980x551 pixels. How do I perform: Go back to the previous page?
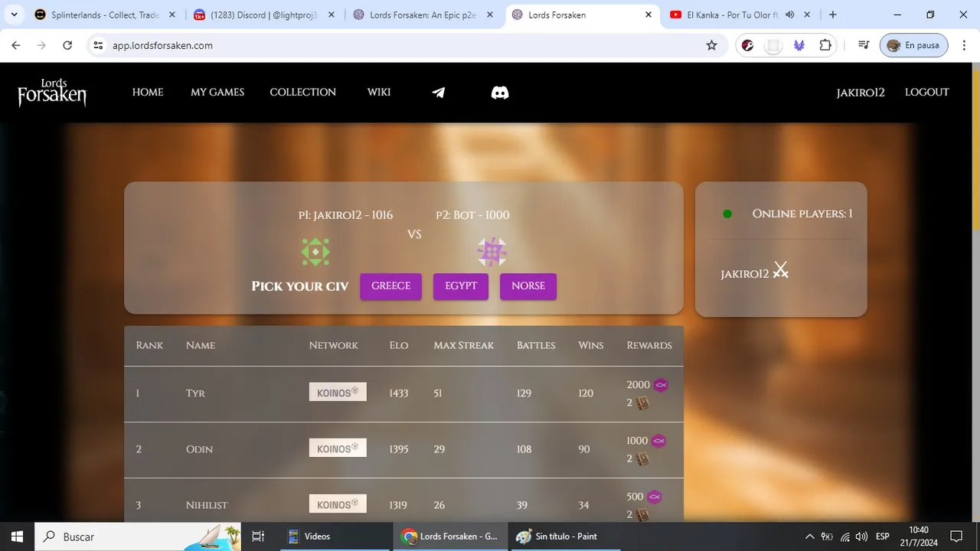pyautogui.click(x=16, y=45)
